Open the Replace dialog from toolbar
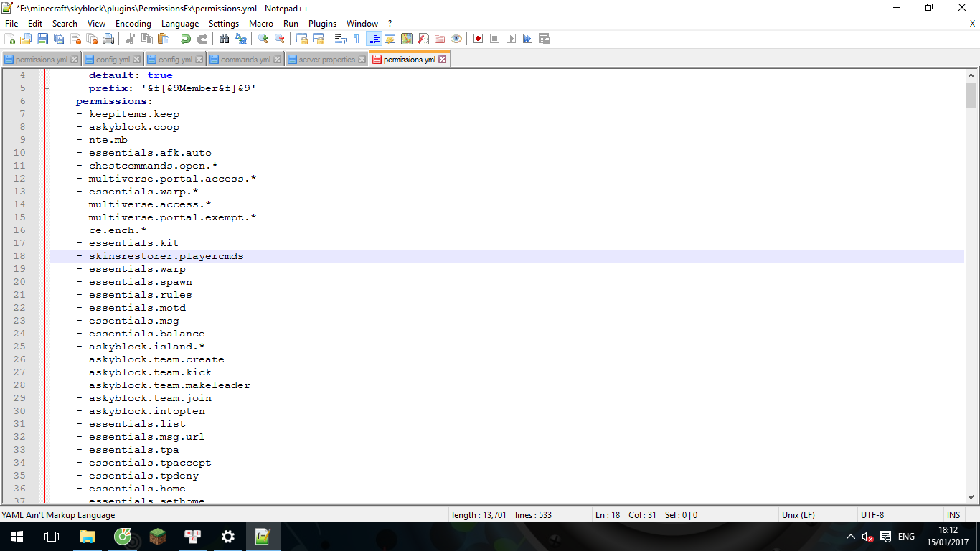This screenshot has width=980, height=551. pos(241,39)
